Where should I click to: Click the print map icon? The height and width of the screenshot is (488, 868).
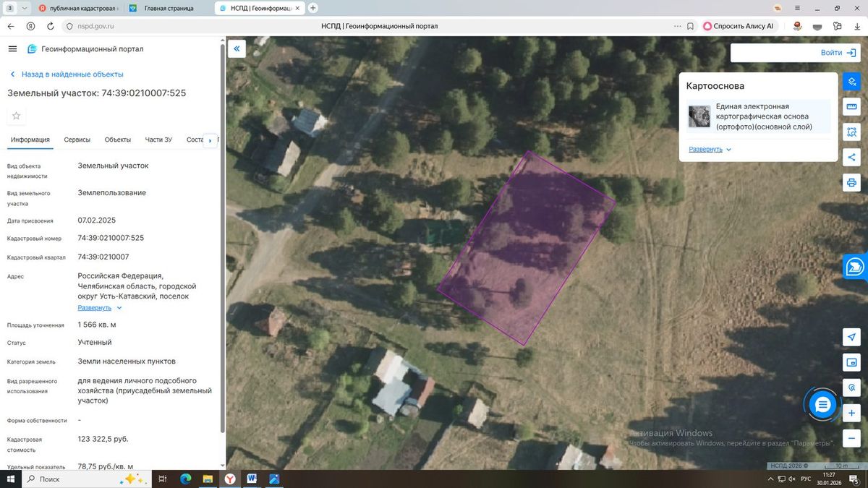point(851,183)
